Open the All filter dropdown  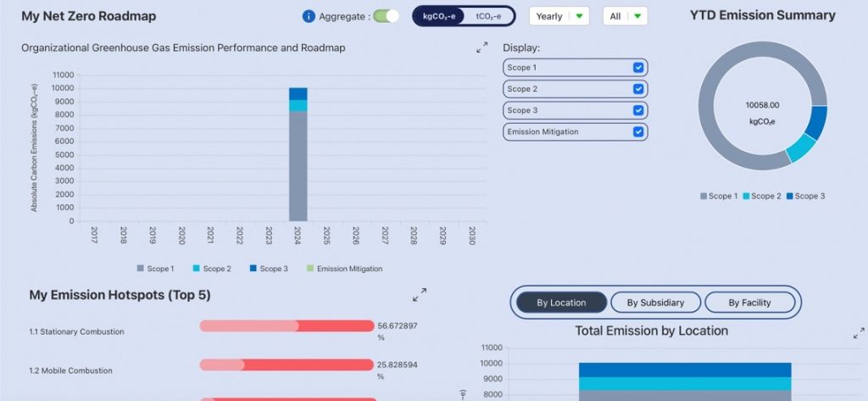(x=625, y=16)
